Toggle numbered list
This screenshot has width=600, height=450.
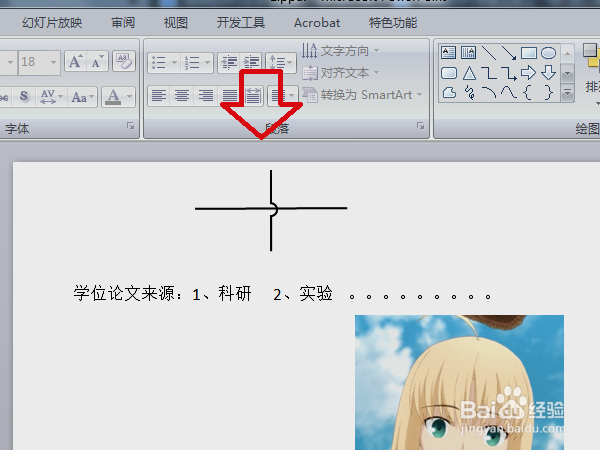[192, 62]
